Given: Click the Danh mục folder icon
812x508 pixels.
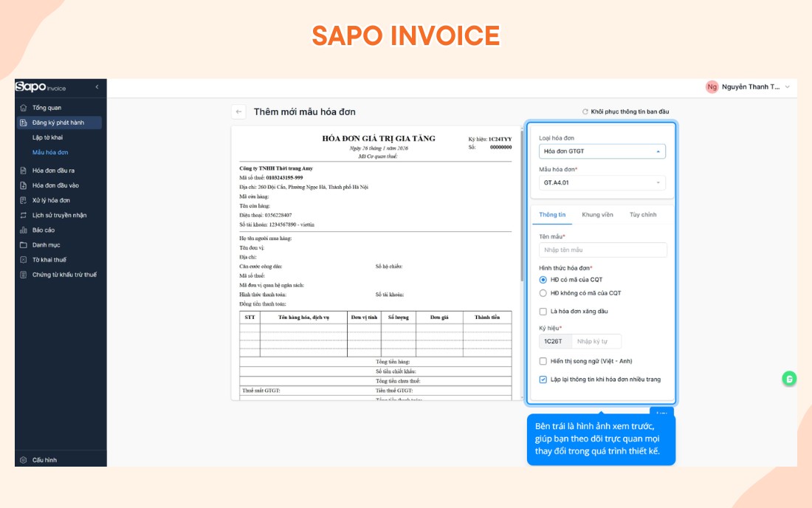Looking at the screenshot, I should (x=24, y=245).
